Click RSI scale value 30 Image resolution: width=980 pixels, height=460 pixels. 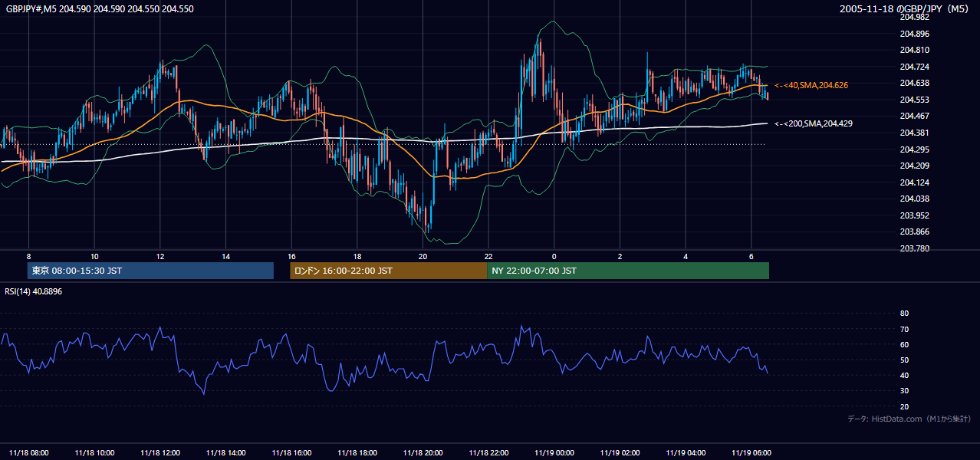point(904,391)
